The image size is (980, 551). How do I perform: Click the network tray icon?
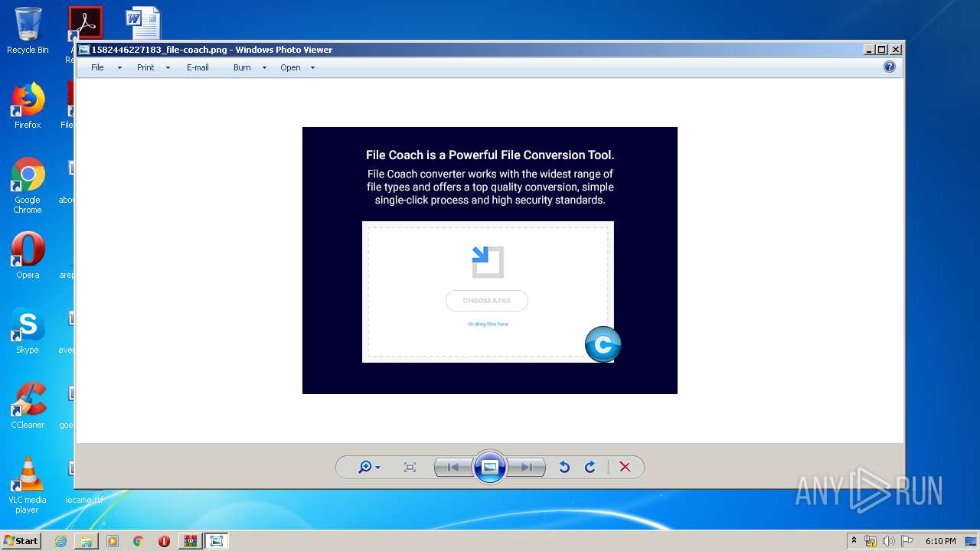tap(871, 541)
